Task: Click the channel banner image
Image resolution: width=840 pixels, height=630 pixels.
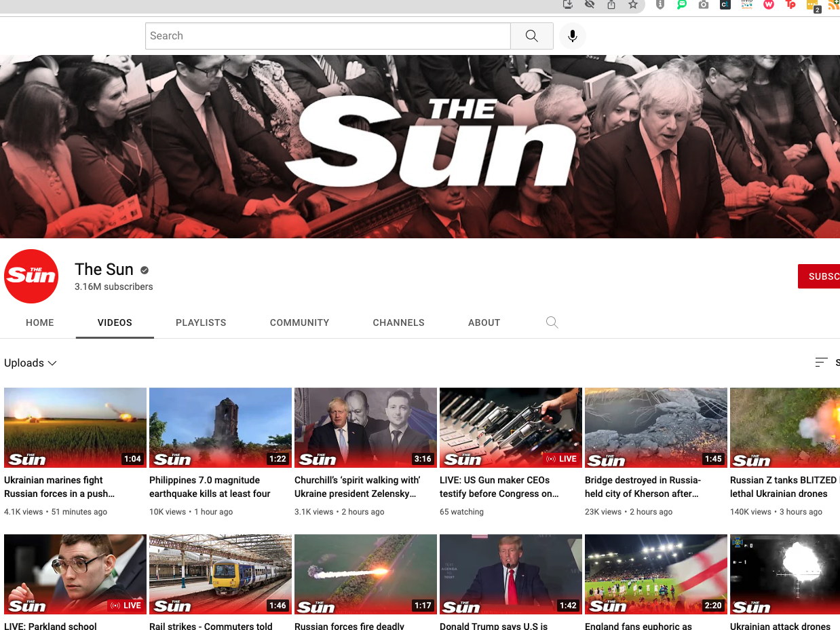Action: point(420,147)
